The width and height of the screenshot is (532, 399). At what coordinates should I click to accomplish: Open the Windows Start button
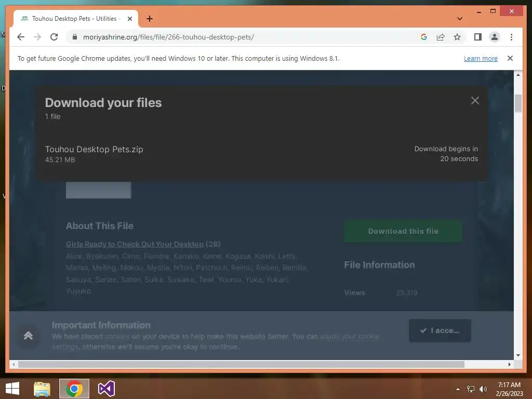[12, 389]
